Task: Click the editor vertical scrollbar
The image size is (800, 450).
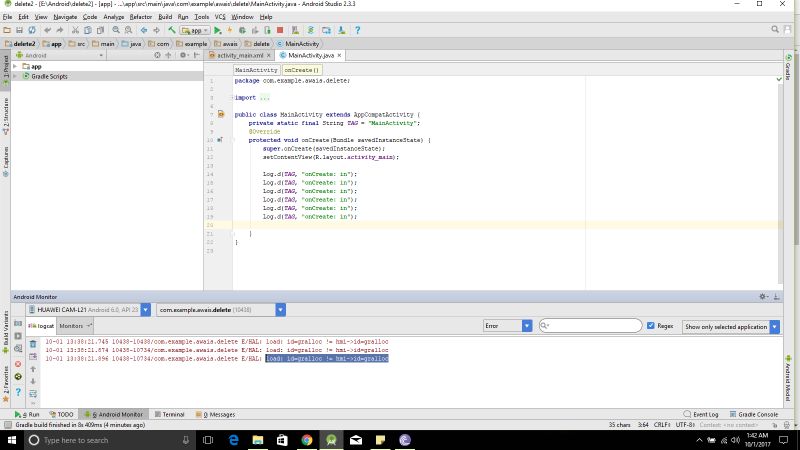Action: tap(780, 184)
